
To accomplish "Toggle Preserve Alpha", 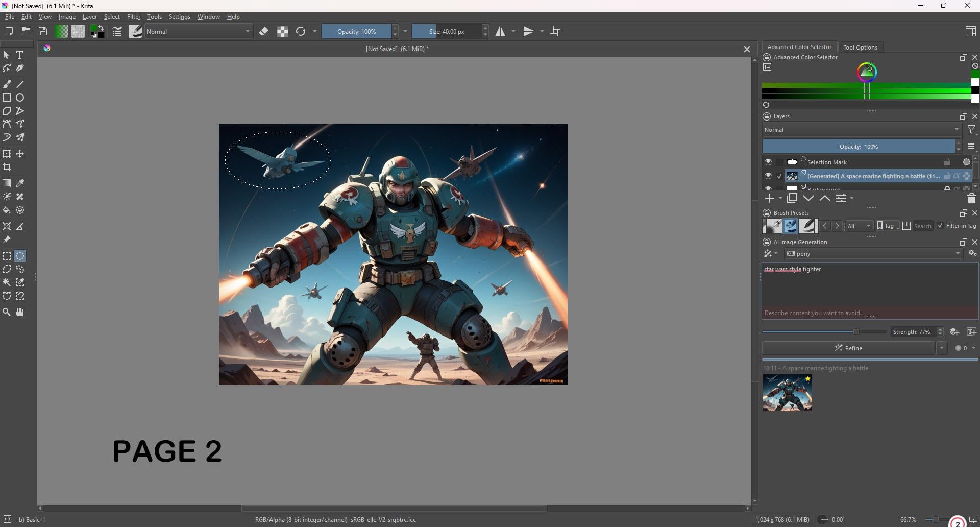I will coord(282,31).
